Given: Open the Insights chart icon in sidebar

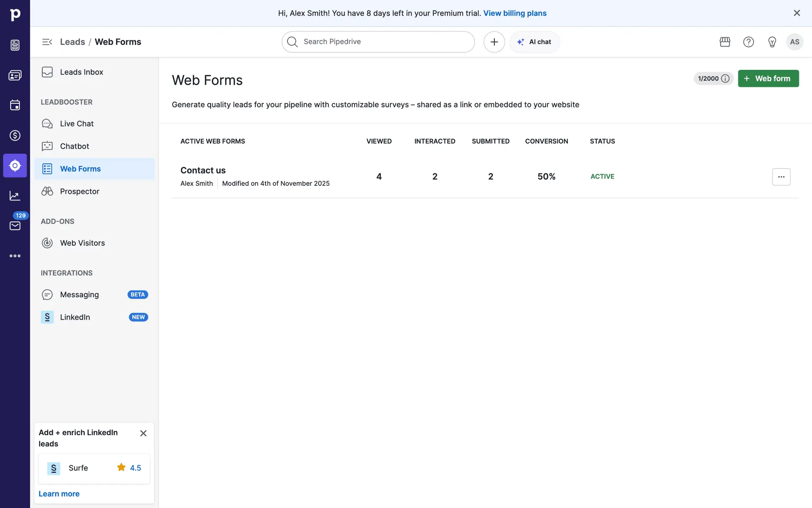Looking at the screenshot, I should point(15,196).
